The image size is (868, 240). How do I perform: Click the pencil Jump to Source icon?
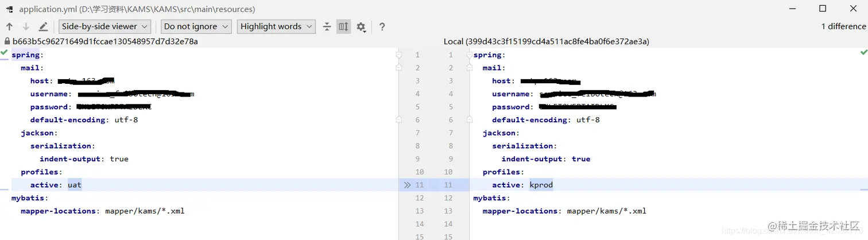43,26
